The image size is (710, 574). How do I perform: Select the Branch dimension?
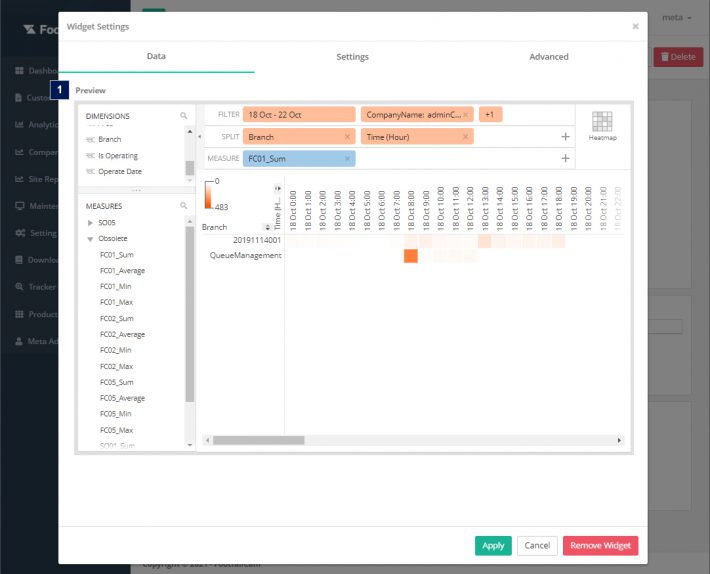[110, 139]
